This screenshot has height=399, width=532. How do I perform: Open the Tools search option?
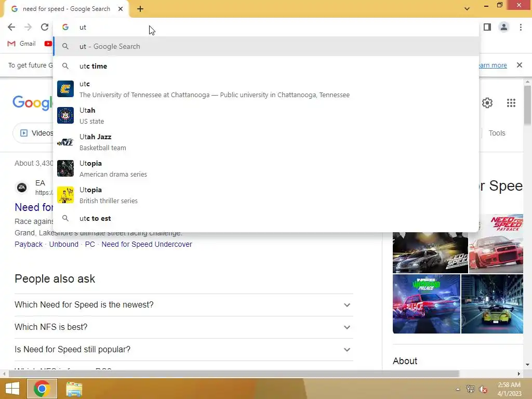coord(497,133)
